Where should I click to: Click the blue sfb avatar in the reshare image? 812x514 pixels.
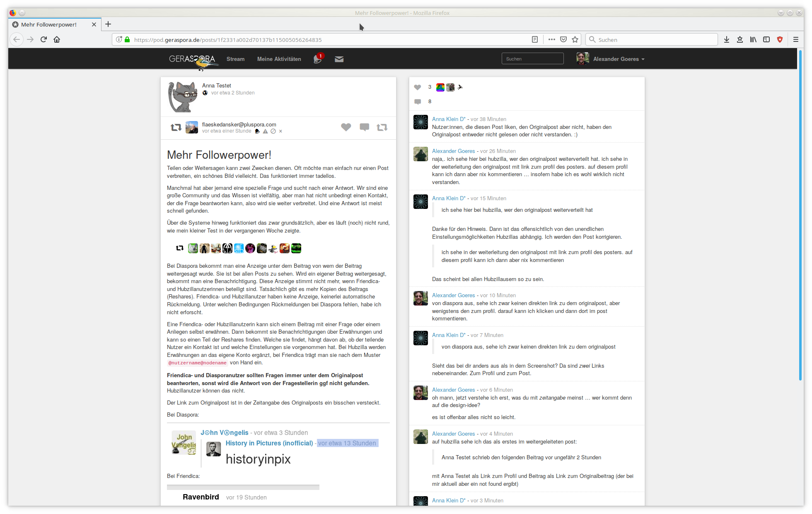click(x=239, y=248)
